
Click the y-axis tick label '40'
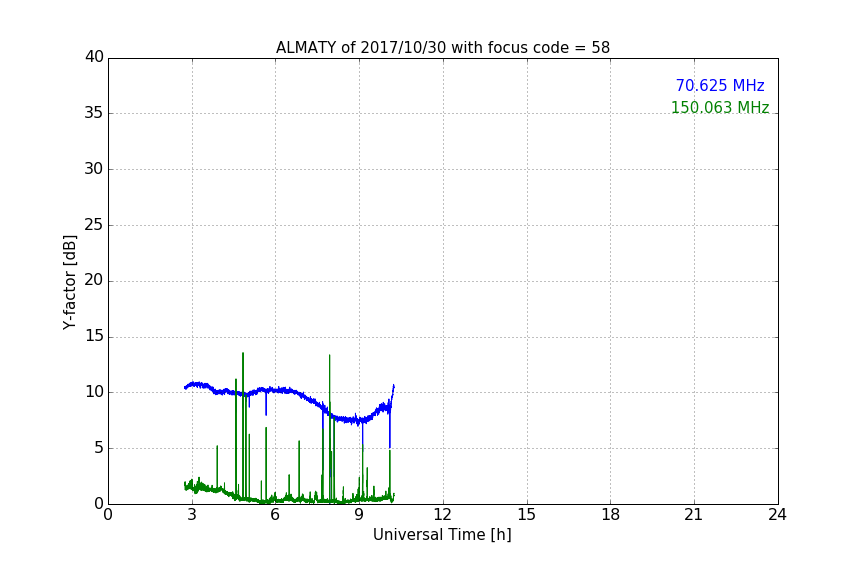pyautogui.click(x=94, y=57)
